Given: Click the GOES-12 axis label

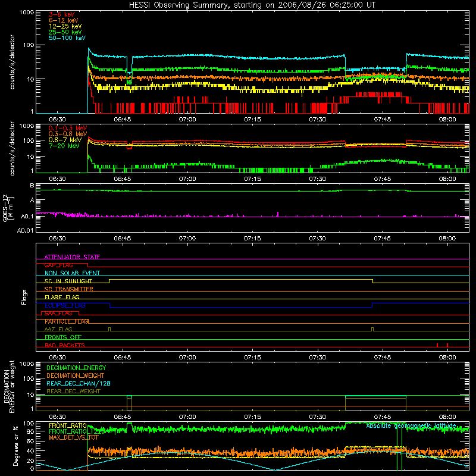Looking at the screenshot, I should pos(8,208).
